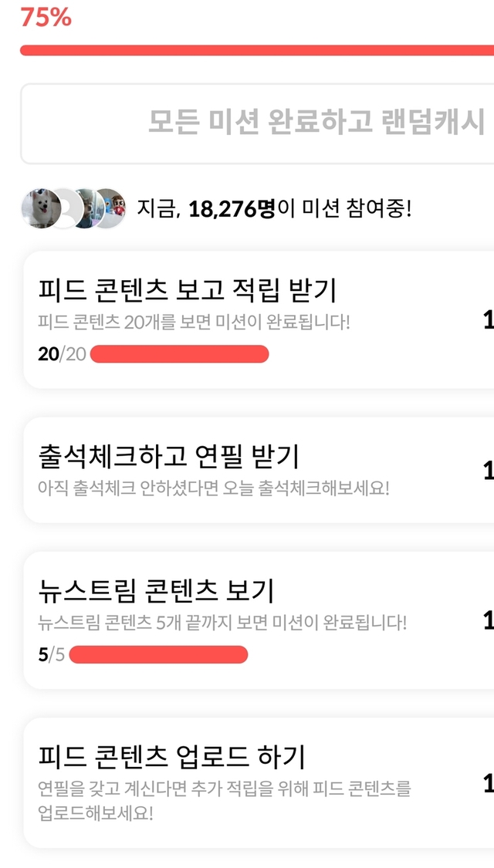
Task: Open the 피드 콘텐츠 업로드 하기 mission
Action: click(171, 757)
